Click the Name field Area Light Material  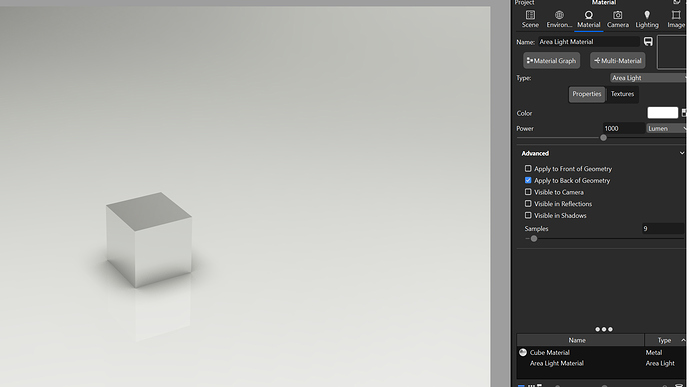[x=588, y=42]
